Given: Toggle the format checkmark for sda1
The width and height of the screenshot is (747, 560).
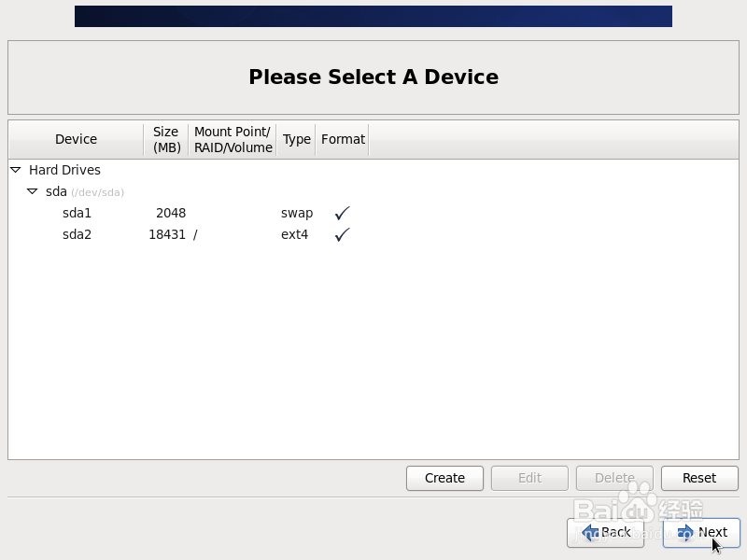Looking at the screenshot, I should pos(342,213).
